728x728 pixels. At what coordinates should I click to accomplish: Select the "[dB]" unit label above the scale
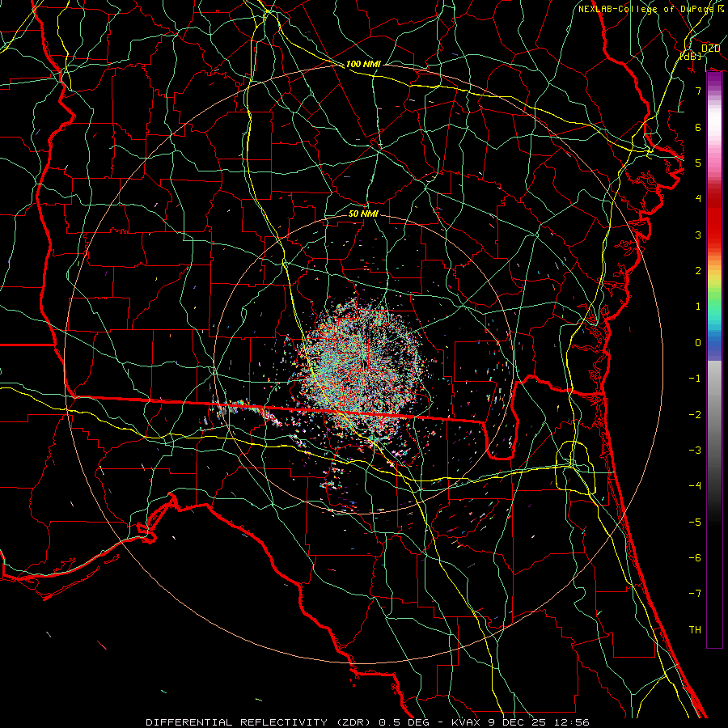click(x=691, y=57)
